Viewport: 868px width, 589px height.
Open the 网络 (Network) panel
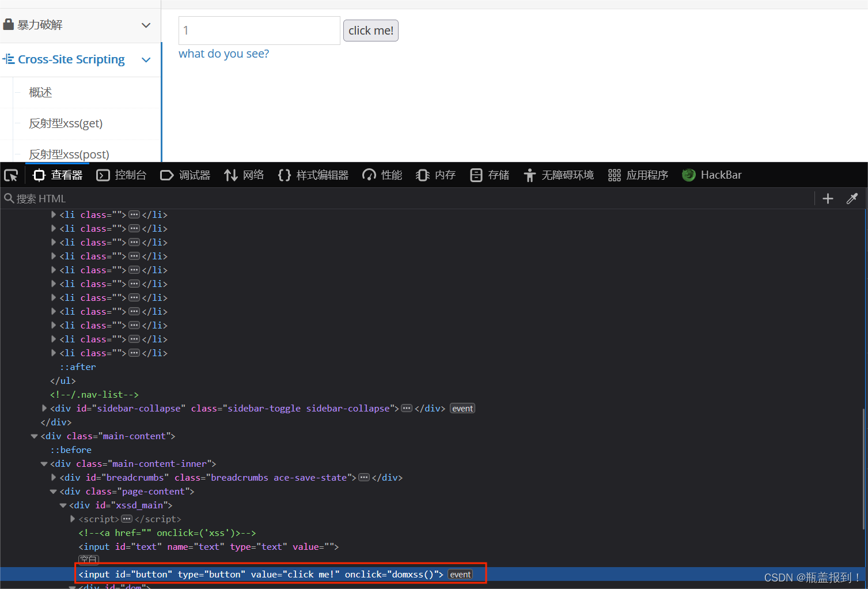coord(244,175)
